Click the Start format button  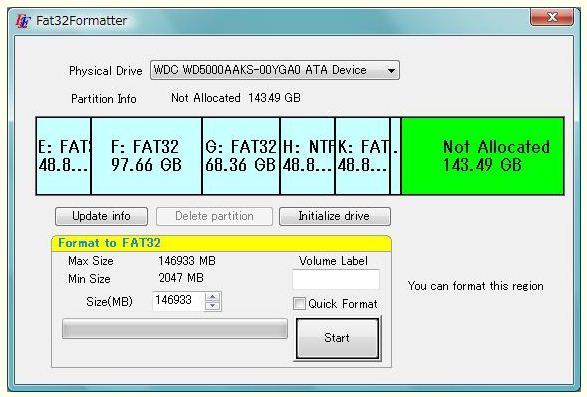(x=337, y=338)
